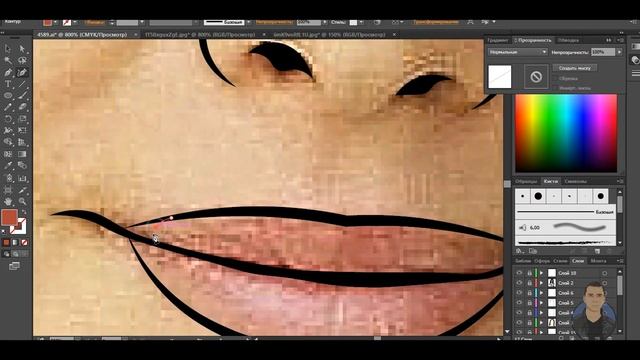
Task: Select the Eyedropper tool
Action: point(8,165)
